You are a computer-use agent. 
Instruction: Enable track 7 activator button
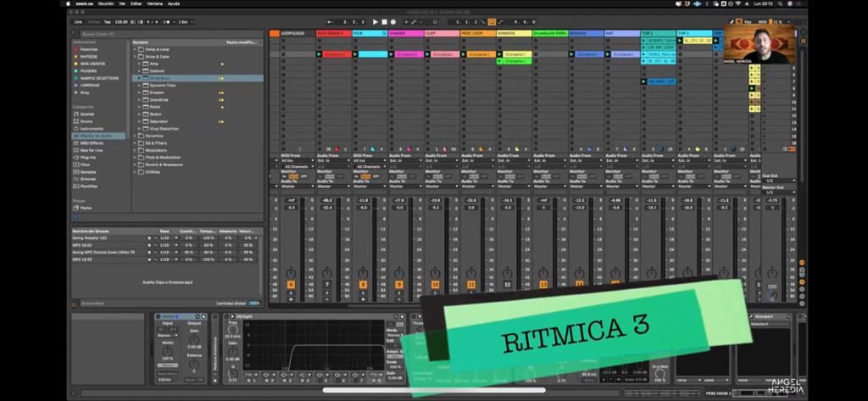327,285
